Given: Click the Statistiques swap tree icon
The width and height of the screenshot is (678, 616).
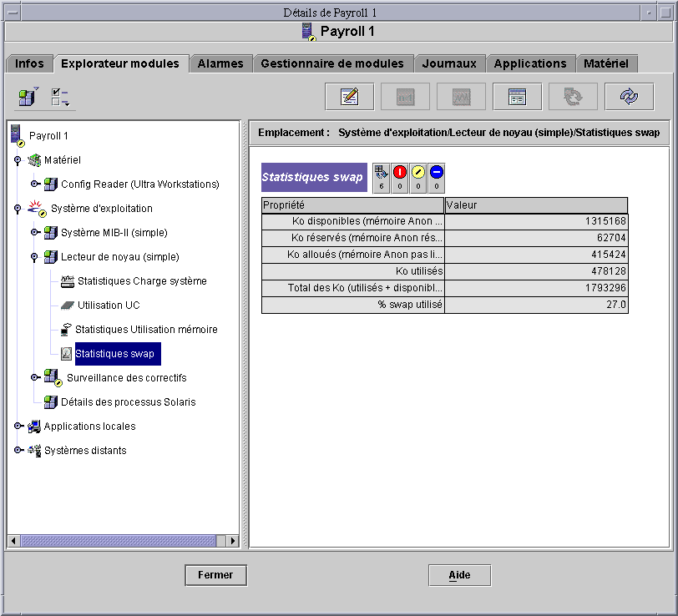Looking at the screenshot, I should click(x=66, y=354).
